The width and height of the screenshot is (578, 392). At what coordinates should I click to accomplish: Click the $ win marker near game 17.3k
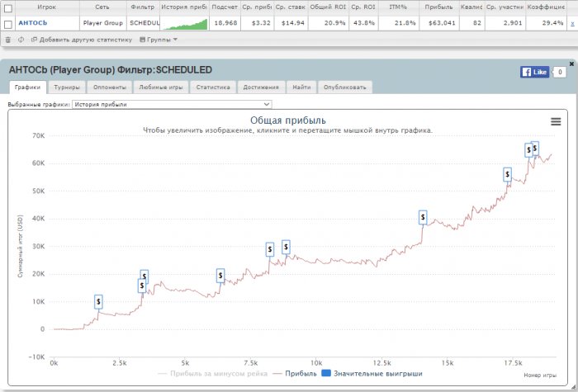[508, 174]
